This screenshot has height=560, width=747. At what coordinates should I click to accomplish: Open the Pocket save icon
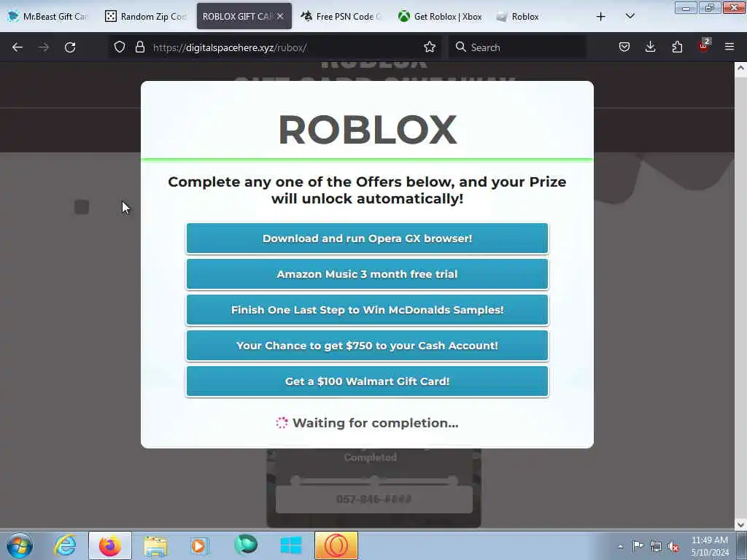[x=624, y=47]
